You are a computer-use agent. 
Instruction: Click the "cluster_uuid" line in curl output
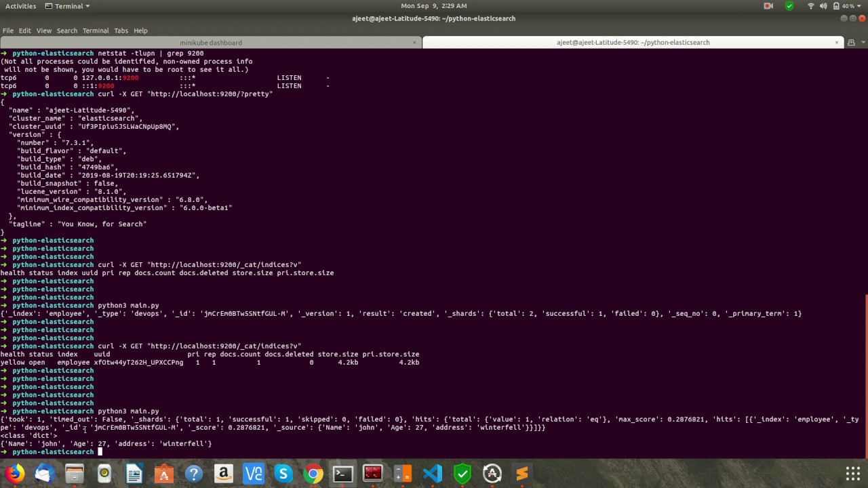(94, 126)
